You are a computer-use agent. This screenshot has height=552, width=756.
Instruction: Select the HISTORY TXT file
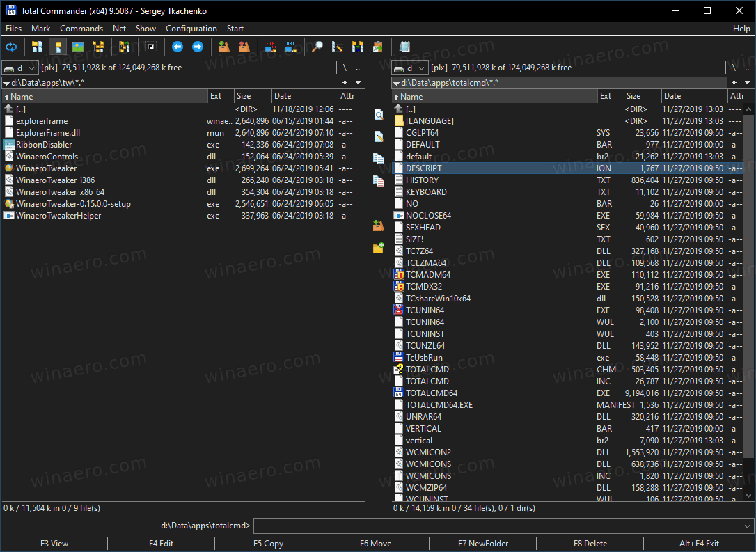pyautogui.click(x=568, y=180)
